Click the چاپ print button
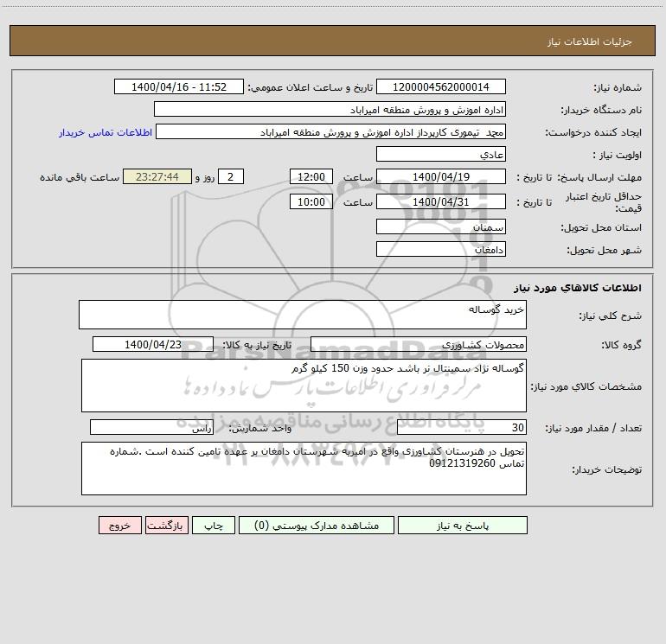This screenshot has height=644, width=666. 214,525
